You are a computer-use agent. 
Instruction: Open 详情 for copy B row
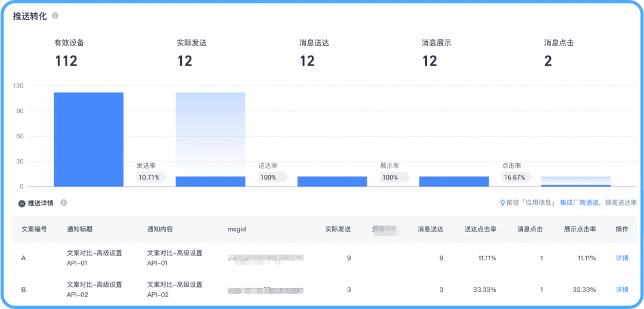[x=622, y=290]
